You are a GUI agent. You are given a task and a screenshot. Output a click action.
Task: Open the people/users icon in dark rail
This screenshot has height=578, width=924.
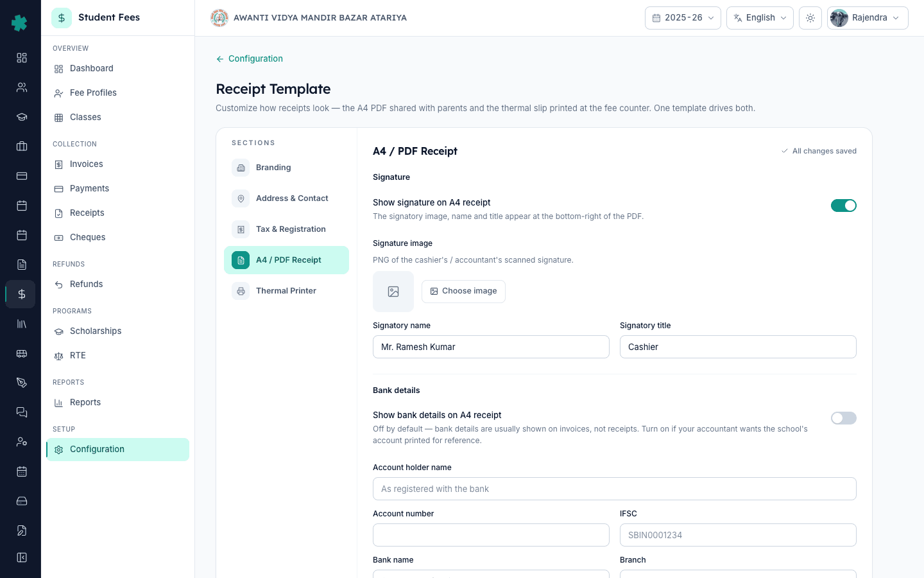[x=21, y=87]
